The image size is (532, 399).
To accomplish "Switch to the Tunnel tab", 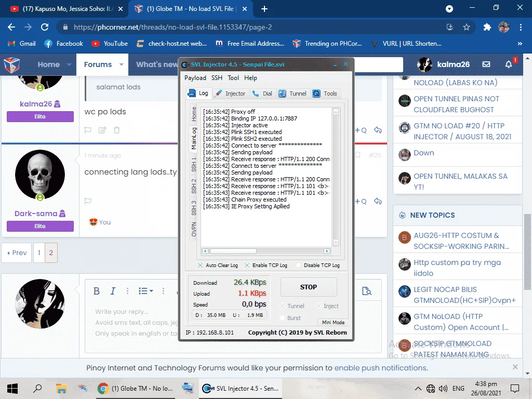I will (292, 94).
